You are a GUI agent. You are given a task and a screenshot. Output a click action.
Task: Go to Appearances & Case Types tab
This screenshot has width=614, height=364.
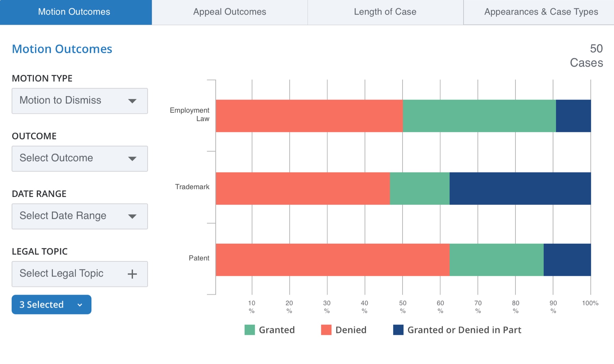pos(541,12)
